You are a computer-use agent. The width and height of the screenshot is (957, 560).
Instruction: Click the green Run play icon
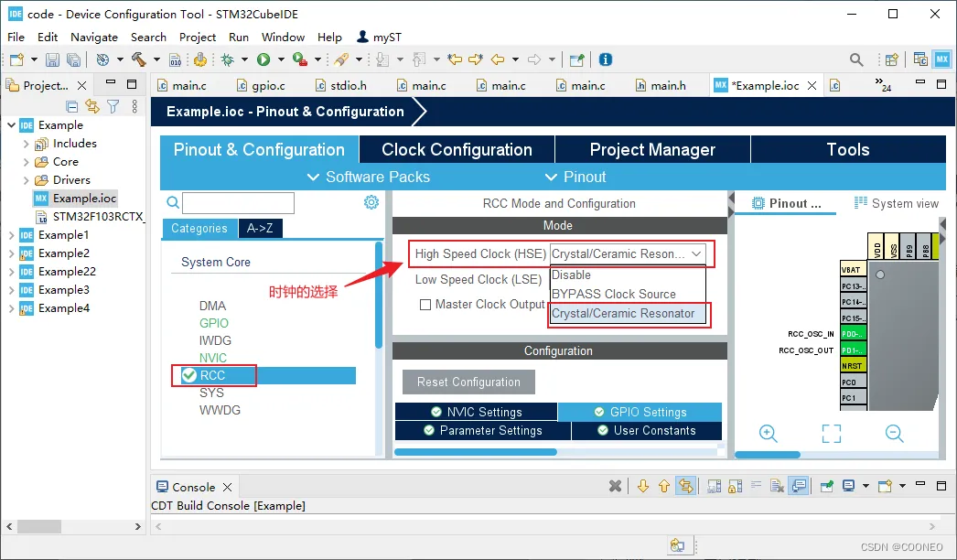click(263, 59)
